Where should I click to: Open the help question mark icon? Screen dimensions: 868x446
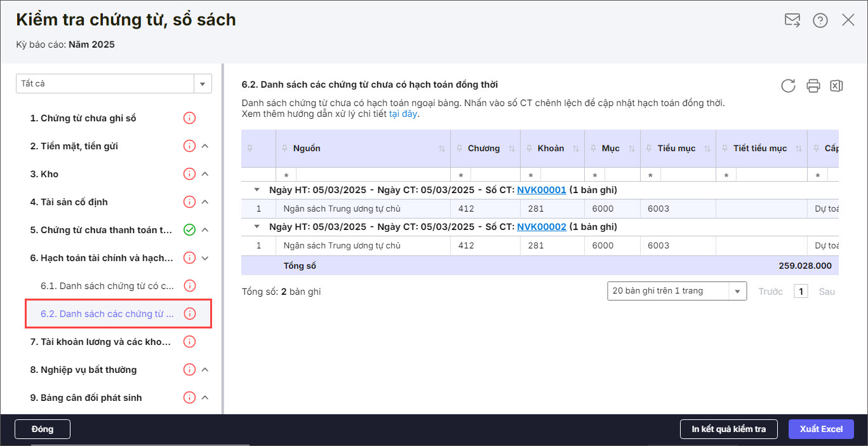pyautogui.click(x=820, y=20)
